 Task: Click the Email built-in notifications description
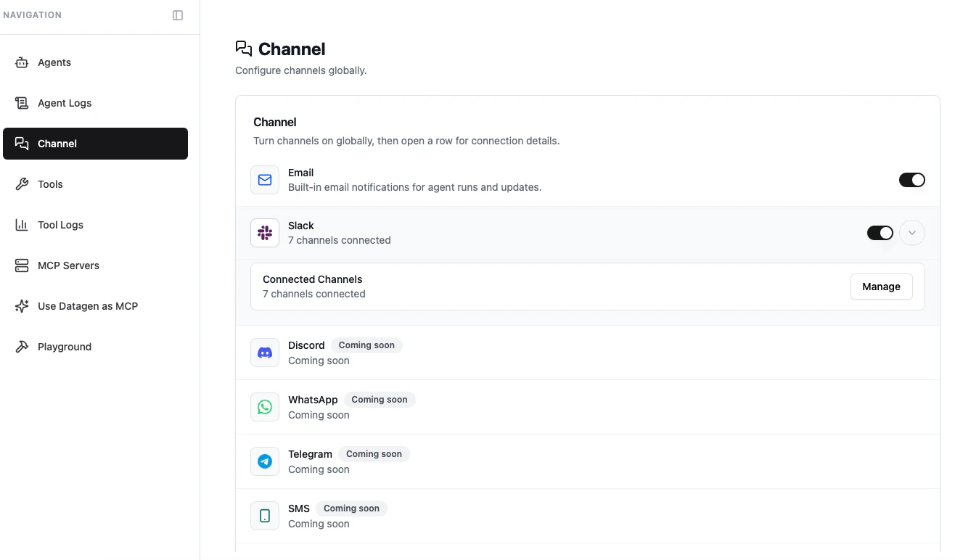pyautogui.click(x=415, y=187)
